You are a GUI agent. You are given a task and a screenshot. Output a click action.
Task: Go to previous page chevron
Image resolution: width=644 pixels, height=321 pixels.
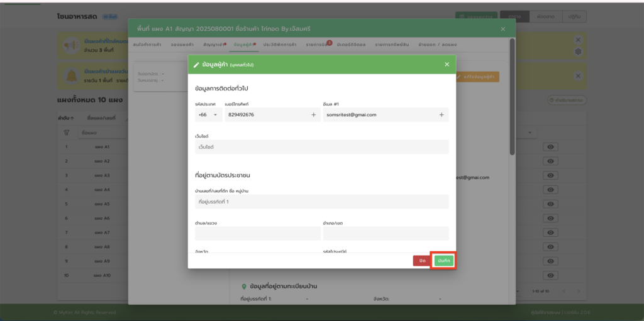click(x=564, y=291)
